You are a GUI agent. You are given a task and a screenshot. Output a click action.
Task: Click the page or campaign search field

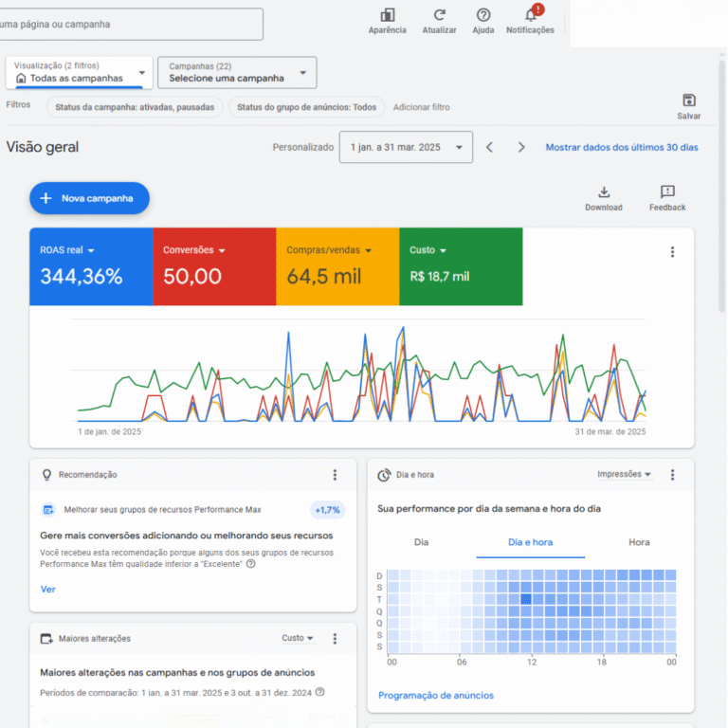(131, 24)
